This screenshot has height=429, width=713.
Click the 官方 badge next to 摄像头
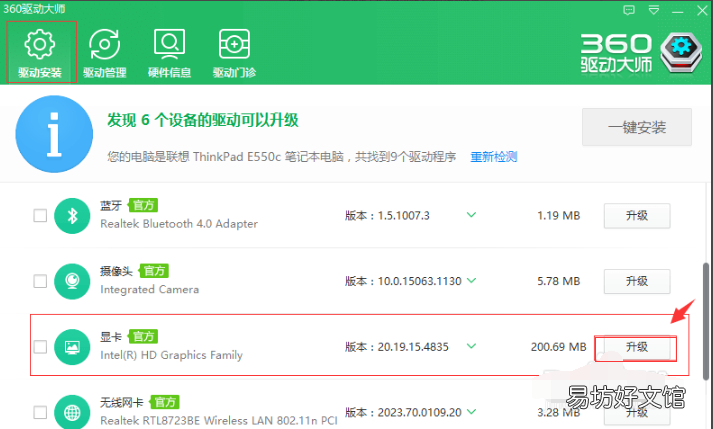point(154,271)
